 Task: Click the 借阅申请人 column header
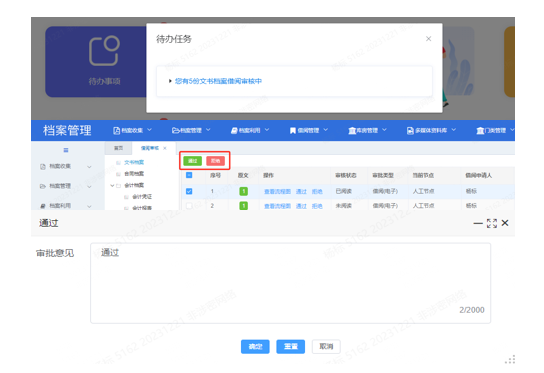click(478, 176)
